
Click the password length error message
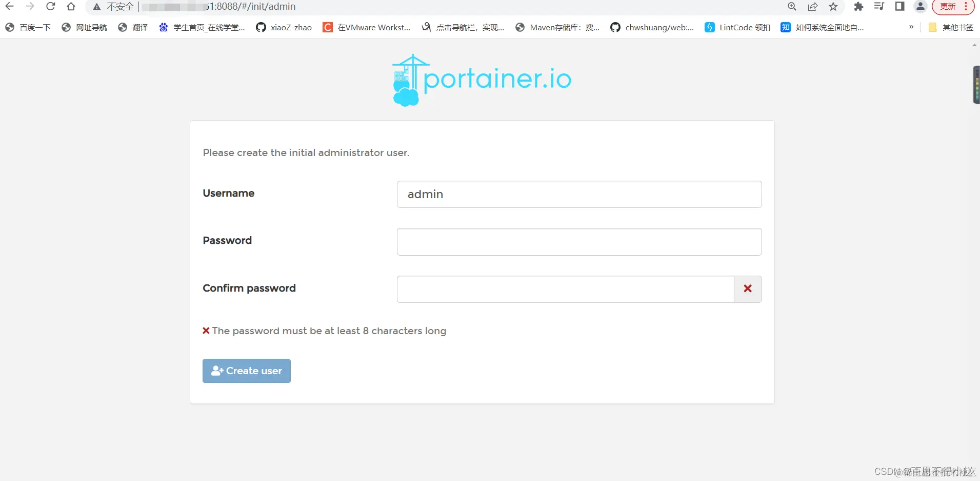[324, 331]
